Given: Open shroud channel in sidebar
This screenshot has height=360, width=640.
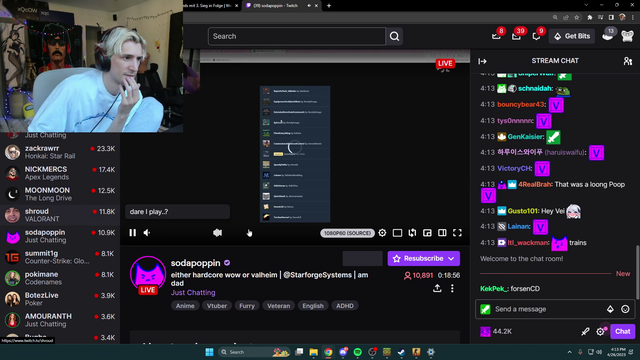Looking at the screenshot, I should pos(60,215).
